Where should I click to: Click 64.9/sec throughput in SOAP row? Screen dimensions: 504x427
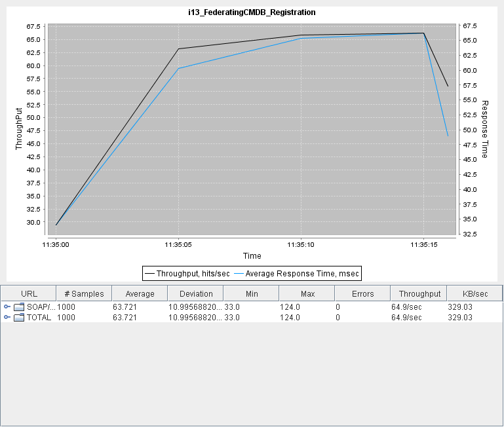pos(406,307)
